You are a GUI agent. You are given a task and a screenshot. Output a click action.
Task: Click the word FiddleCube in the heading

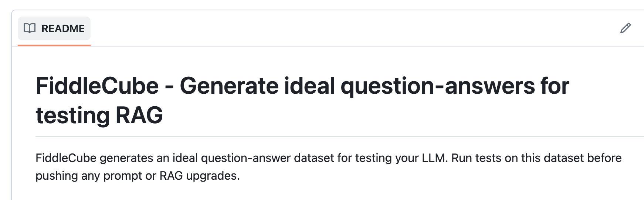coord(97,86)
